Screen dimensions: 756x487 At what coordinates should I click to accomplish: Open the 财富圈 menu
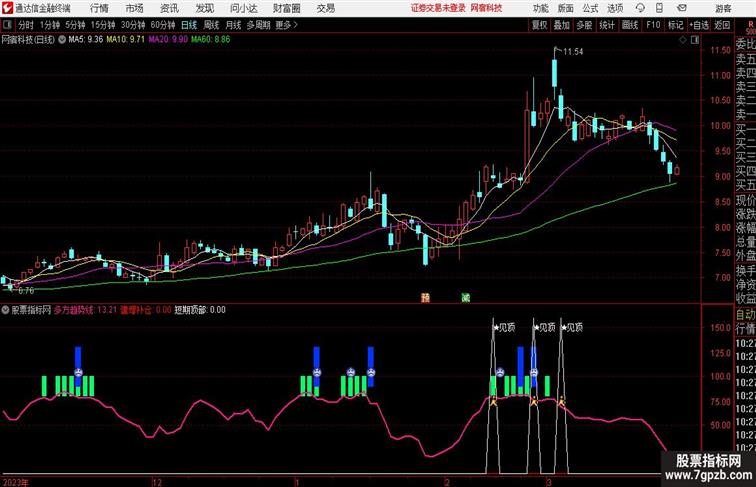point(286,8)
